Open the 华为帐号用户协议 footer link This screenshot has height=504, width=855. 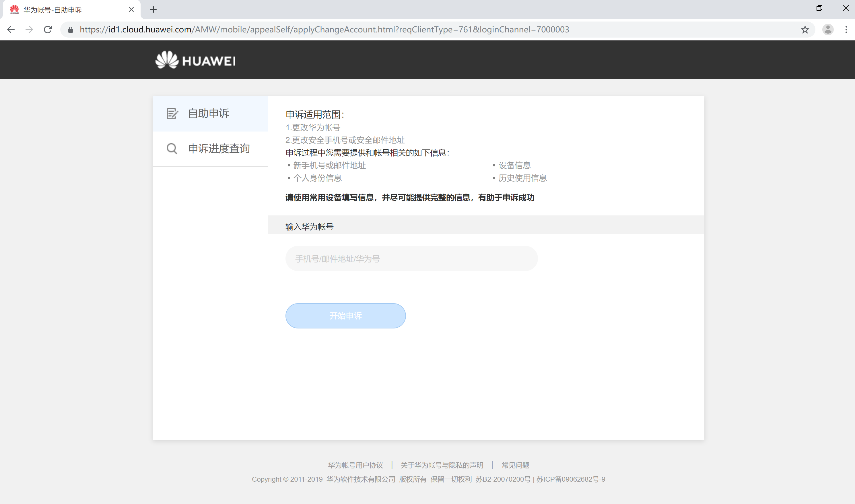pyautogui.click(x=355, y=465)
